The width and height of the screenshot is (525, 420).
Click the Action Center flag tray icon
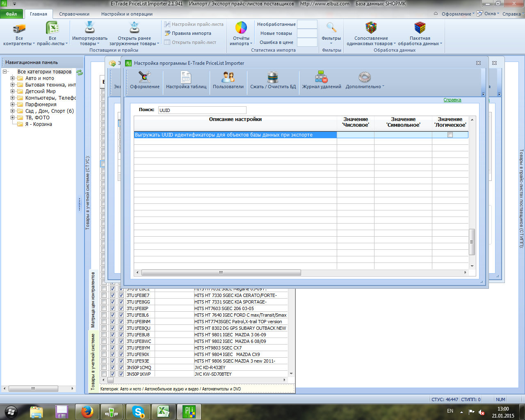click(472, 412)
